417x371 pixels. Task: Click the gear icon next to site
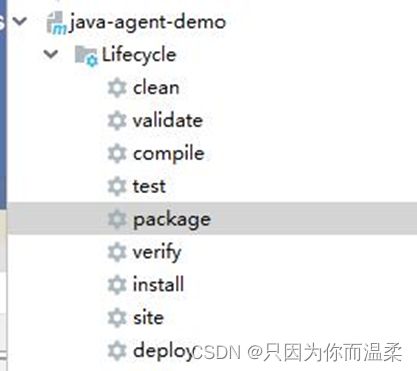pos(117,318)
